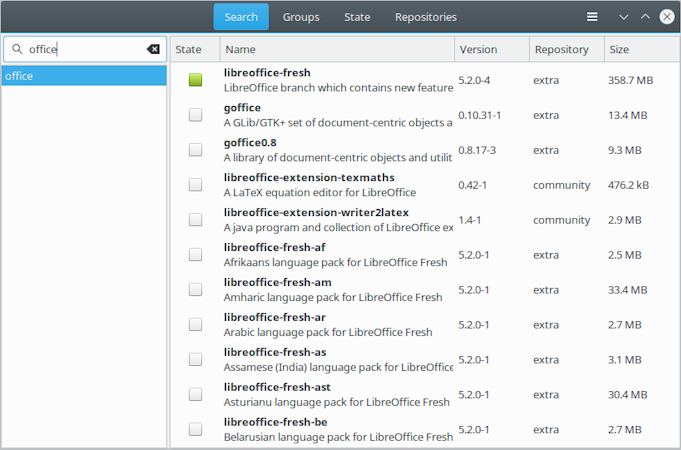Check the goffice package checkbox

(195, 115)
